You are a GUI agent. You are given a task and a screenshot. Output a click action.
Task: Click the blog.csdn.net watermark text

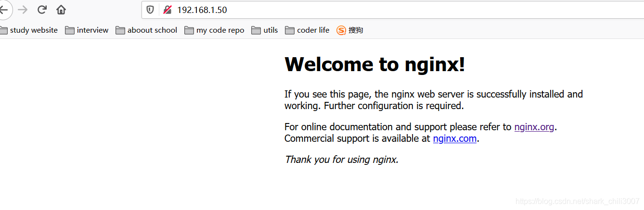pyautogui.click(x=577, y=201)
